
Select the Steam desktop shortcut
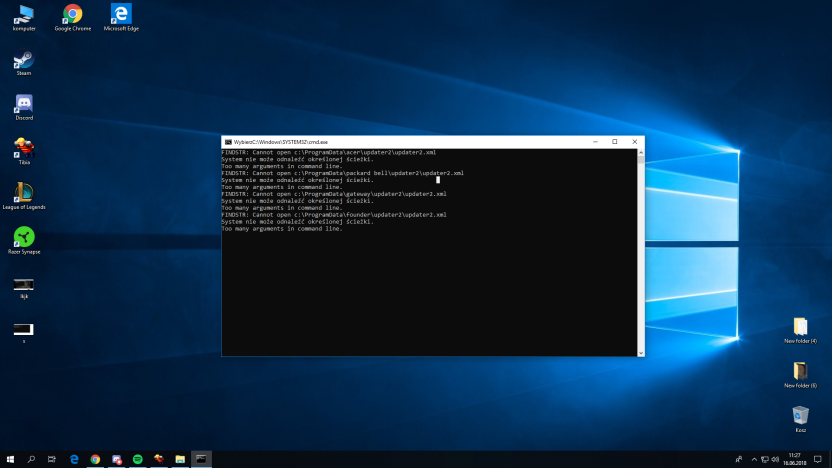pyautogui.click(x=24, y=63)
